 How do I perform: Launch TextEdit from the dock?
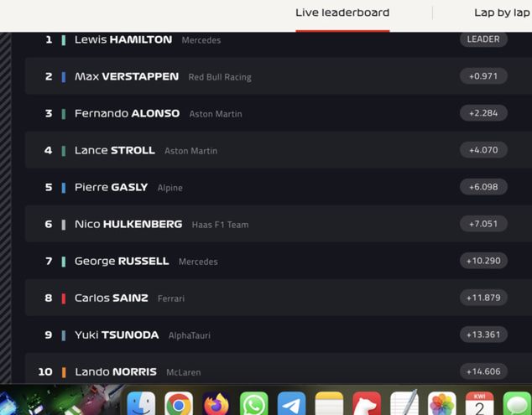pos(404,404)
